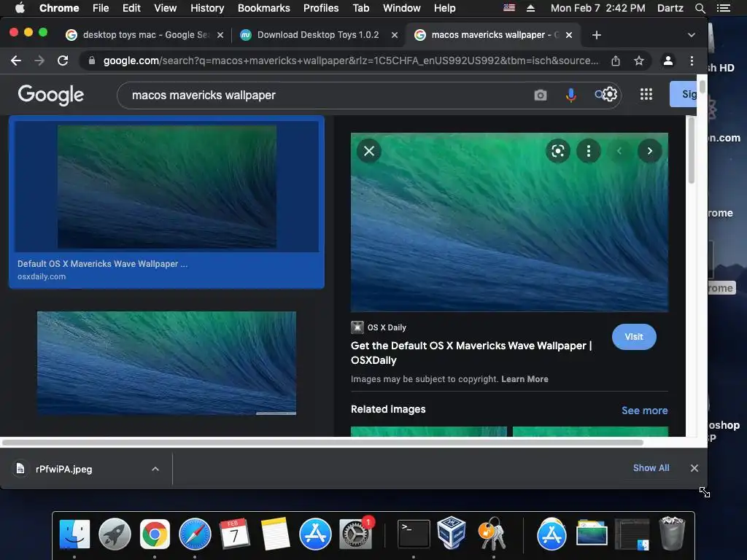The height and width of the screenshot is (560, 747).
Task: Expand options for rPfwiPA.jpeg download
Action: coord(155,469)
